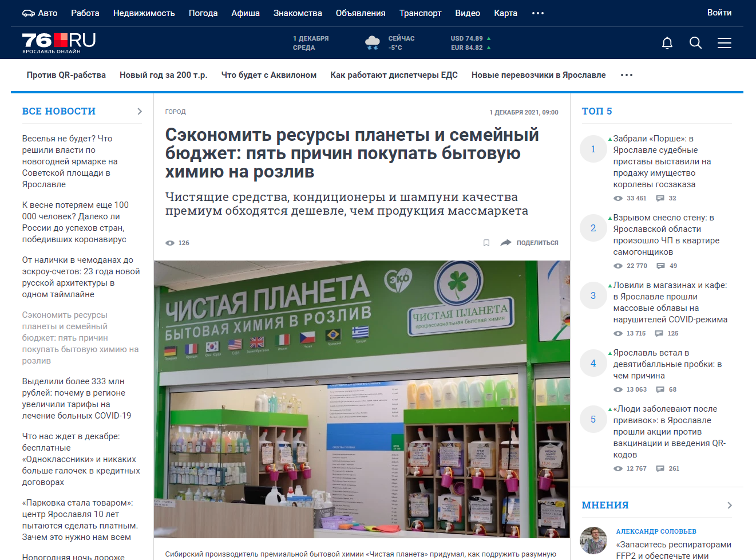Open the Авто section with car icon
The image size is (756, 560).
point(39,13)
